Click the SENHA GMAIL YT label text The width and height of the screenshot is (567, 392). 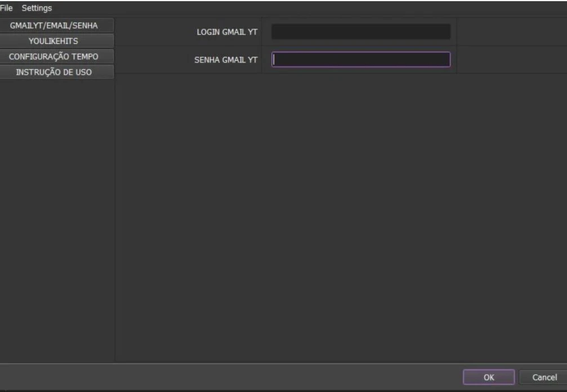coord(226,60)
